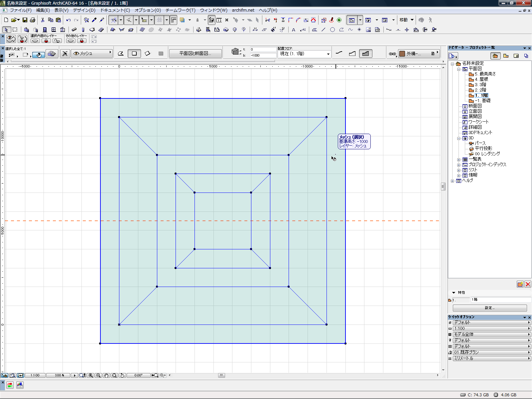Image resolution: width=532 pixels, height=399 pixels.
Task: Activate the pan hand tool
Action: click(106, 375)
